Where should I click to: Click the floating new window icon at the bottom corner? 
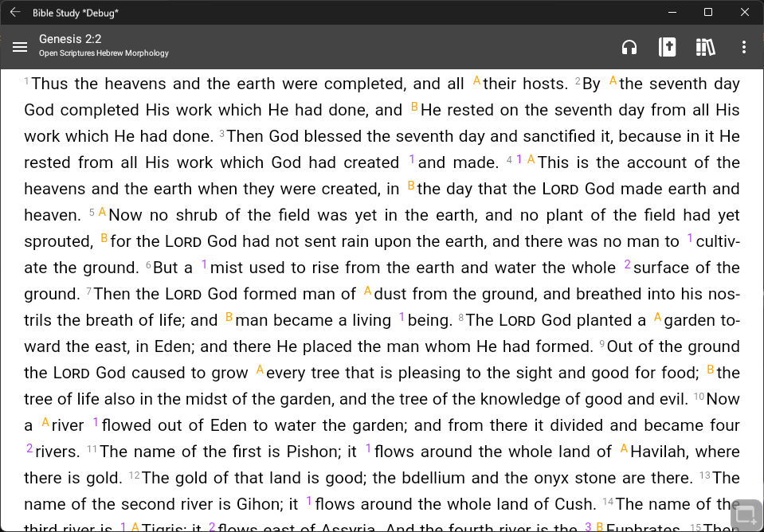(x=746, y=515)
